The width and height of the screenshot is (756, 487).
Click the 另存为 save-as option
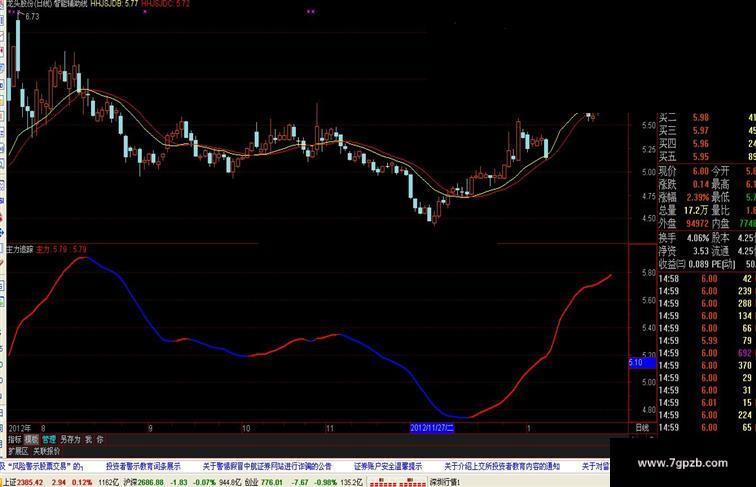pyautogui.click(x=70, y=439)
